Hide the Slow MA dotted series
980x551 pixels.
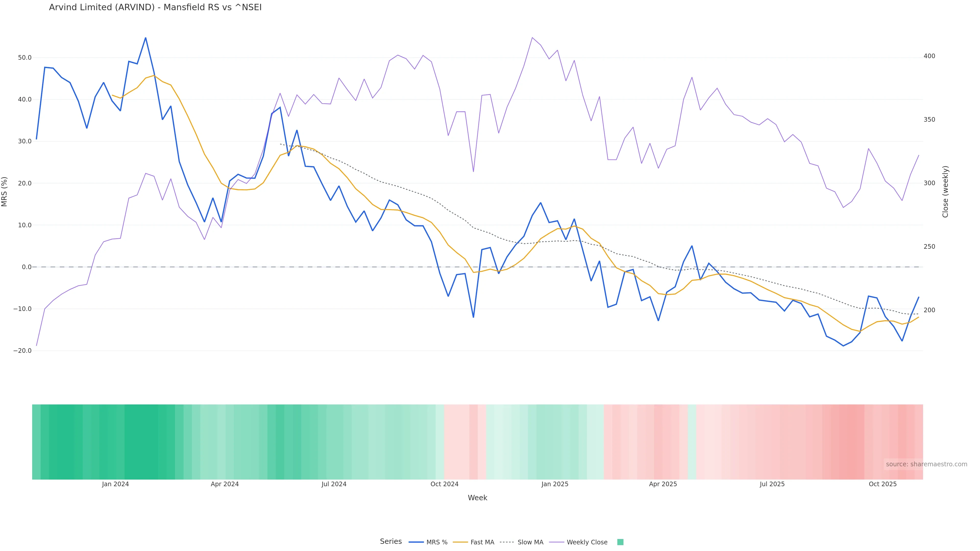pos(530,542)
